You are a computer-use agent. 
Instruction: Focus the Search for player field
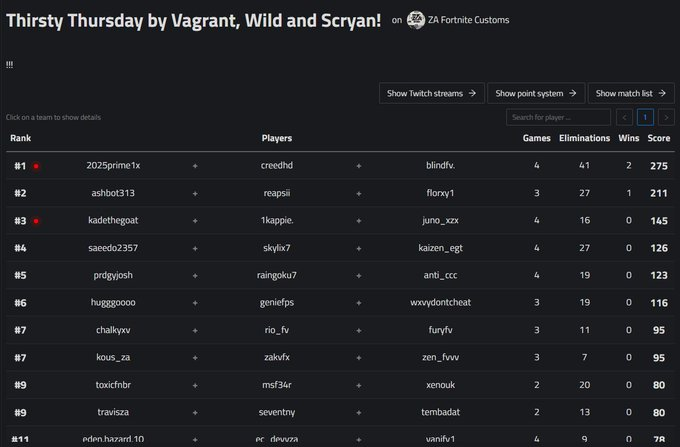point(558,117)
